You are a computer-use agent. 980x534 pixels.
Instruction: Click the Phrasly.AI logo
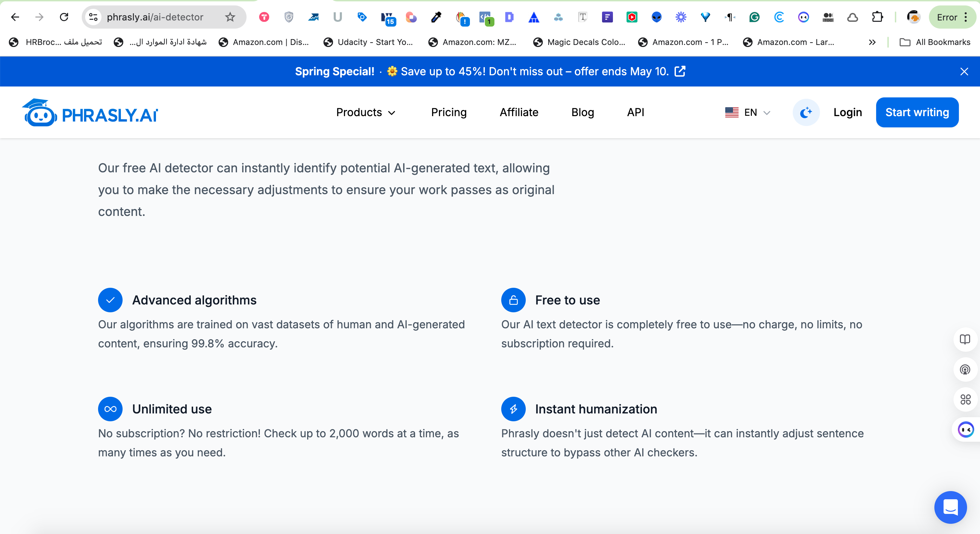click(90, 113)
